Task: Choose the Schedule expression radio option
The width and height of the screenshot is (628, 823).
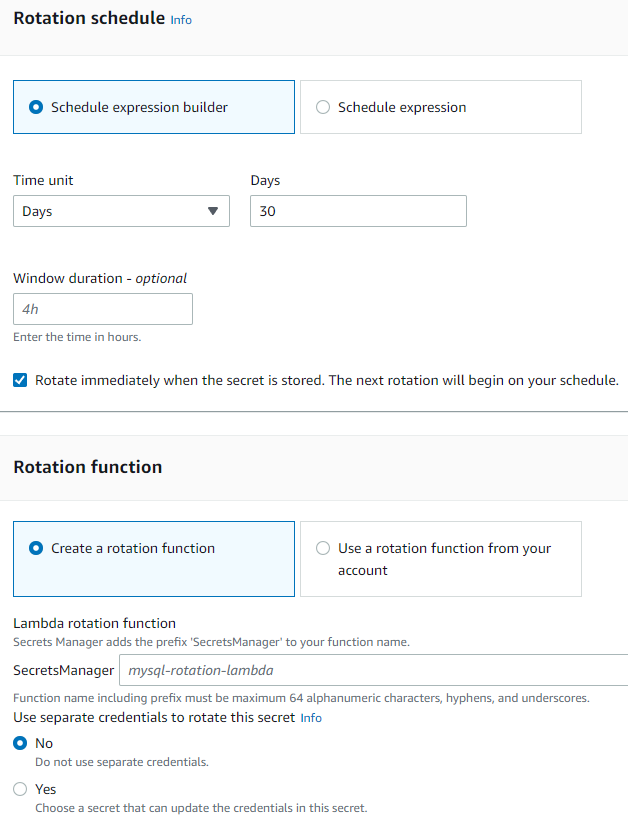Action: coord(323,107)
